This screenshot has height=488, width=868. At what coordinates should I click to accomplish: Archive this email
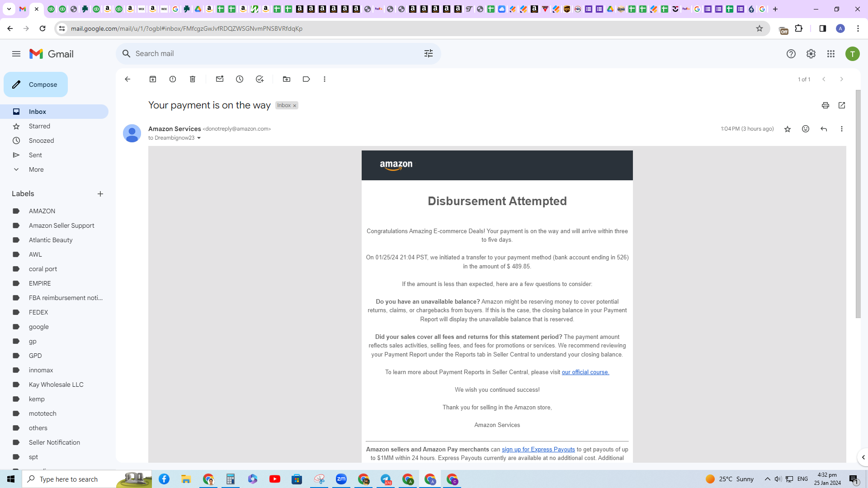point(153,79)
